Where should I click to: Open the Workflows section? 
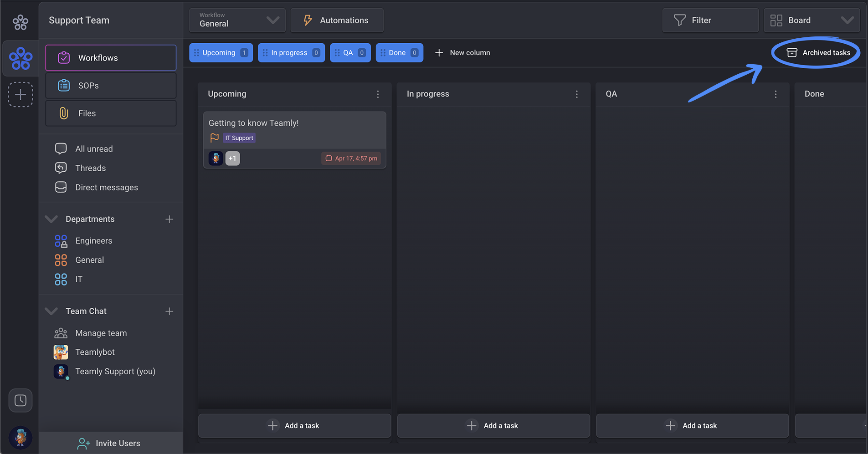(111, 58)
